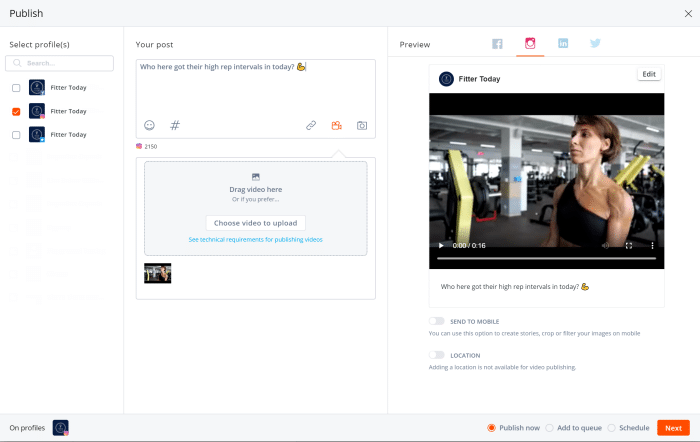Screen dimensions: 700x442
Task: Open the LinkedIn preview tab
Action: click(563, 44)
